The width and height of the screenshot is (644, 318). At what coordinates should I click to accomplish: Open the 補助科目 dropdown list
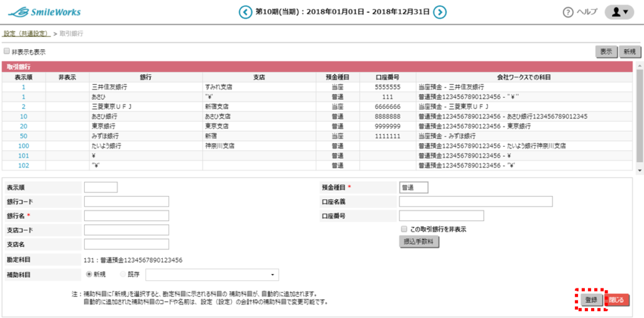point(212,275)
